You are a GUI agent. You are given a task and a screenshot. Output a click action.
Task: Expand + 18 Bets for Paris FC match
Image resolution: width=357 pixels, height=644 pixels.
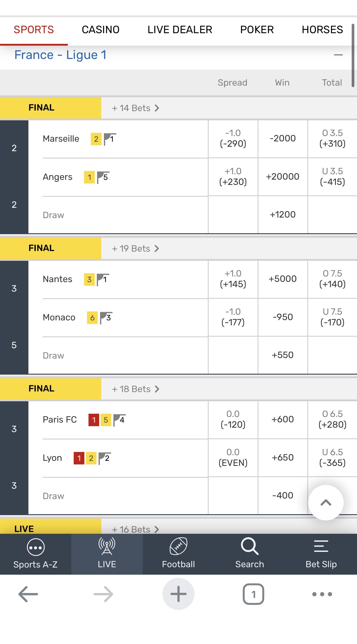pyautogui.click(x=135, y=389)
